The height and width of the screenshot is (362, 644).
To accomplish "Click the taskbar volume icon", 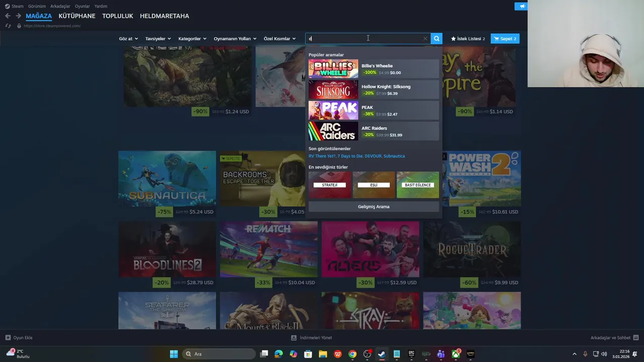I will tap(604, 354).
